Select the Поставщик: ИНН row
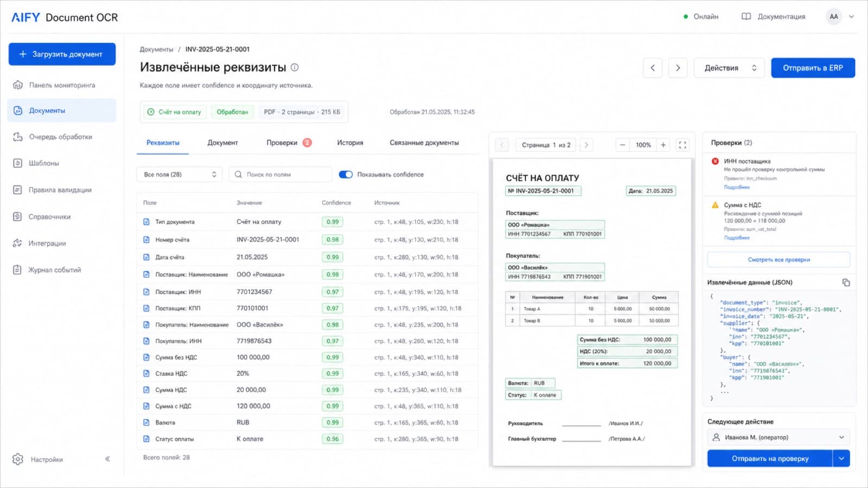Screen dimensions: 868x488 click(x=307, y=292)
